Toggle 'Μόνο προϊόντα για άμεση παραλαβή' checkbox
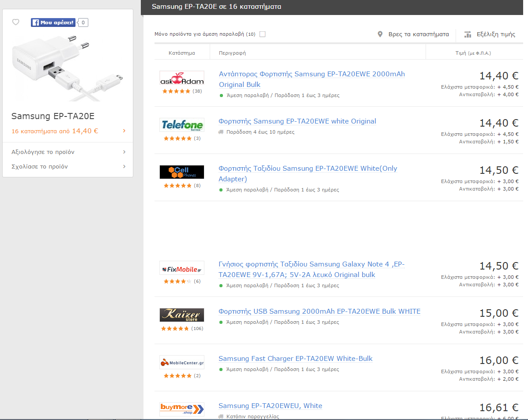 (x=263, y=34)
